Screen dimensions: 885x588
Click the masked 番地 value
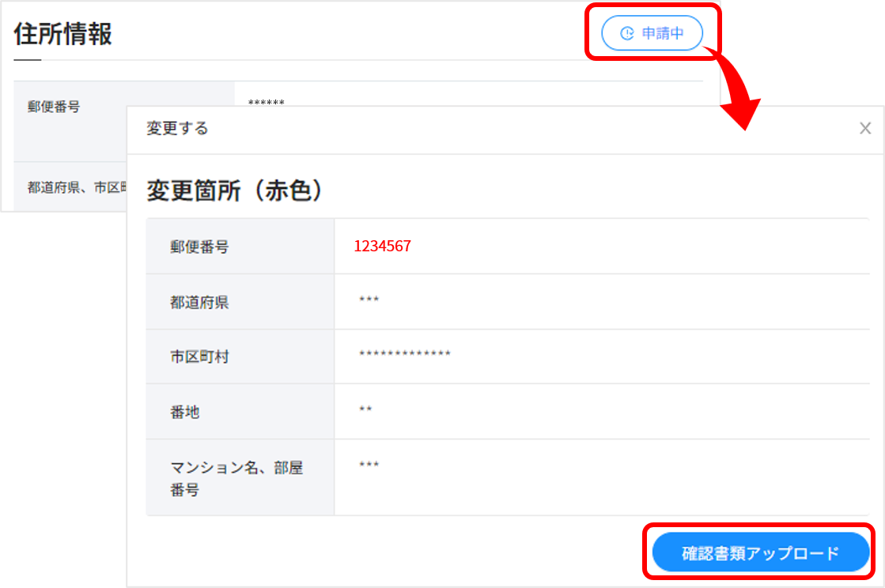tap(365, 409)
